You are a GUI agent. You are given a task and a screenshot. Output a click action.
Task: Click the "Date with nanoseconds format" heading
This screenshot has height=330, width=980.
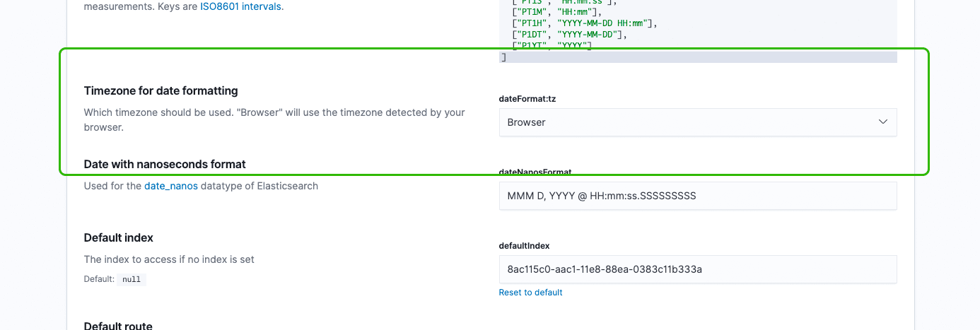coord(165,164)
